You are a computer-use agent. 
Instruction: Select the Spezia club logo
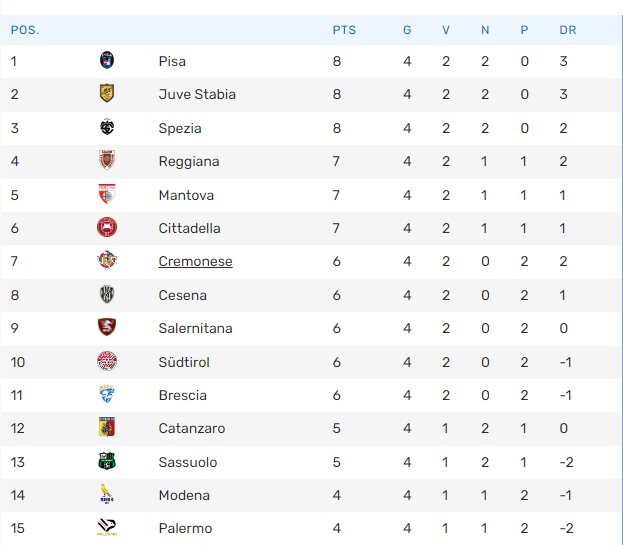click(x=107, y=127)
